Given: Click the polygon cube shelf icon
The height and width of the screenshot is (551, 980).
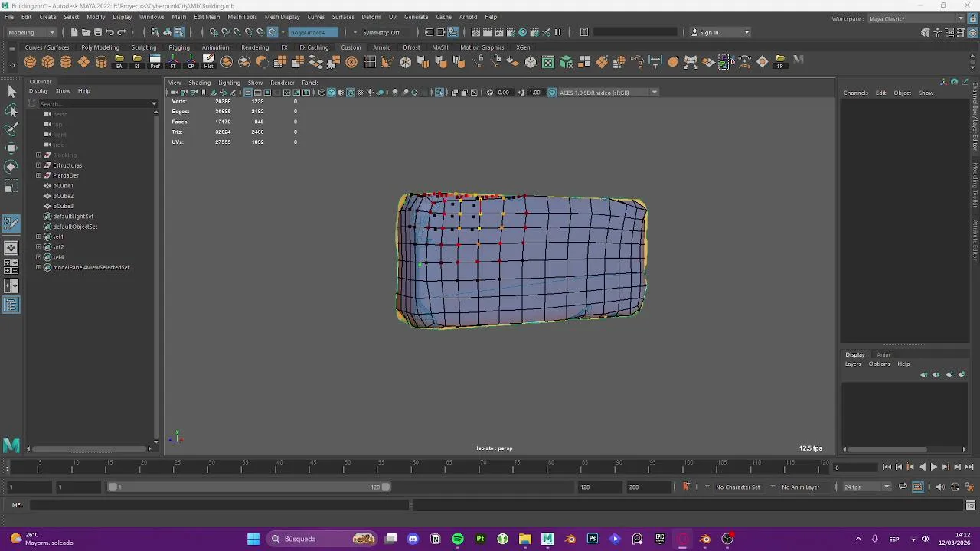Looking at the screenshot, I should [47, 62].
